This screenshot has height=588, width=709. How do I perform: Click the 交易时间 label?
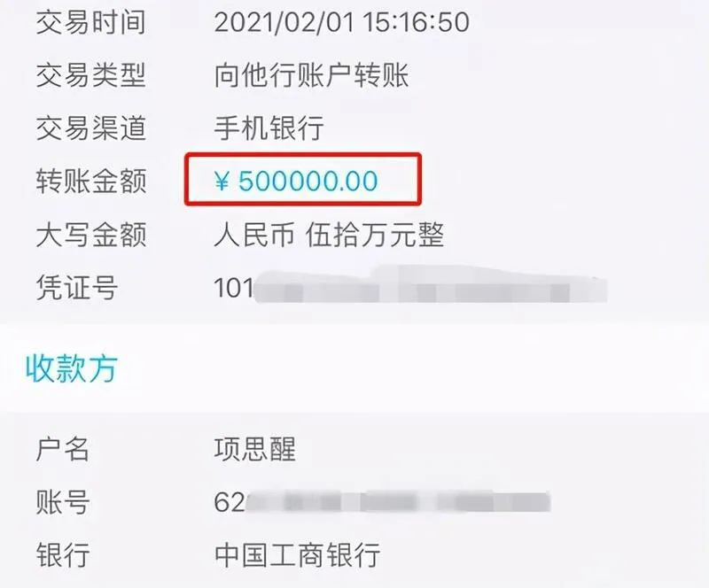[x=91, y=22]
